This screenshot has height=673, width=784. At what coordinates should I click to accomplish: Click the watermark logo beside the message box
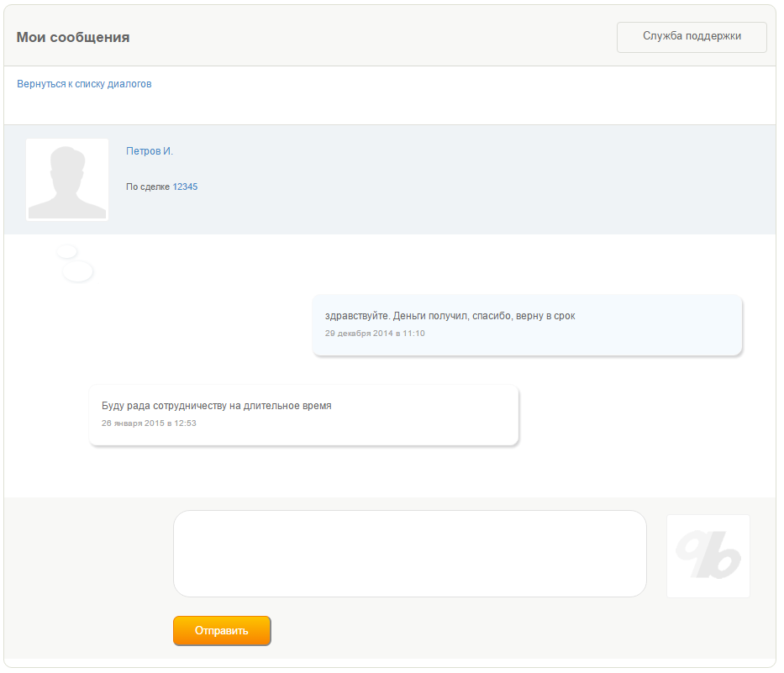pyautogui.click(x=708, y=556)
